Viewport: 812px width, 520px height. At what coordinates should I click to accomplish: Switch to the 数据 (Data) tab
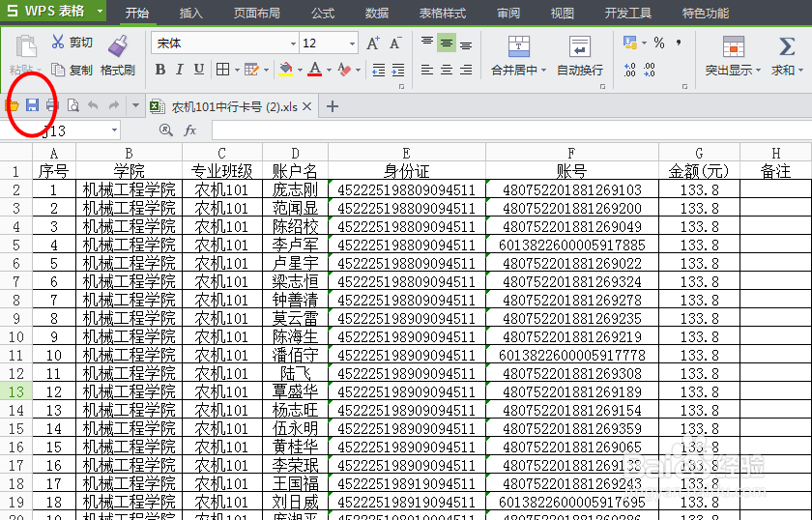[x=376, y=13]
